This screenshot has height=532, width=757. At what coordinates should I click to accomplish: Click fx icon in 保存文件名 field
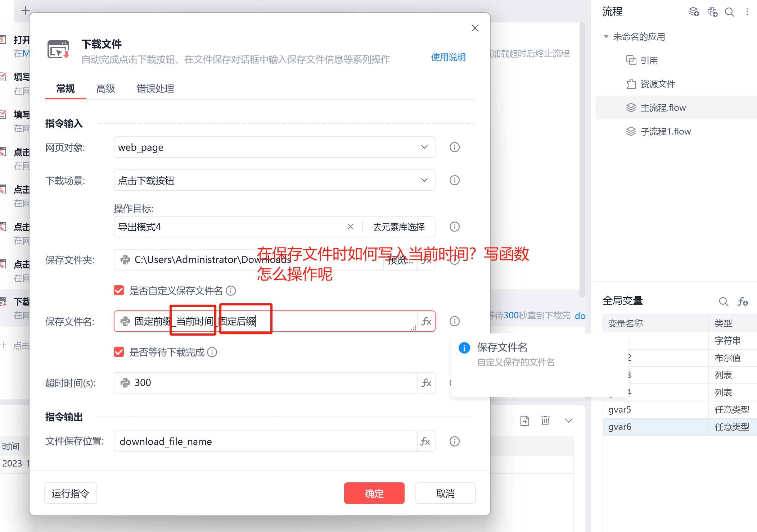click(x=426, y=321)
